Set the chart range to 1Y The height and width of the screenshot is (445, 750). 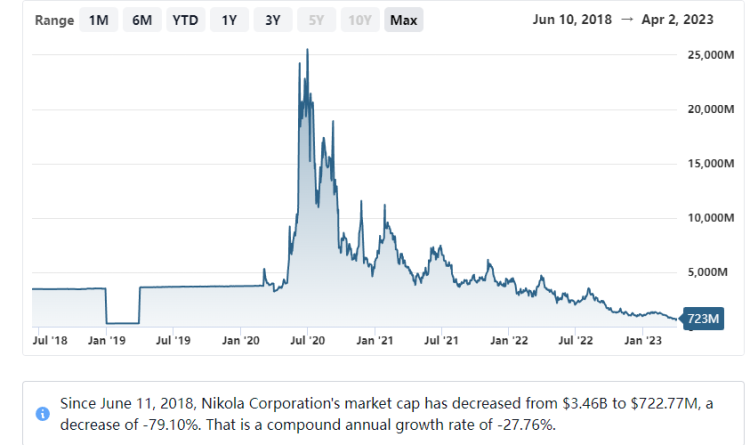[229, 20]
